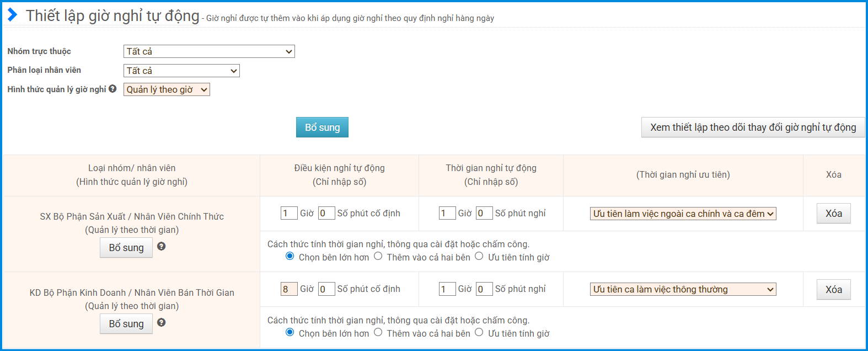The width and height of the screenshot is (868, 351).
Task: Click 'Xem thiết lập theo dõi thay đổi' button
Action: click(x=753, y=127)
